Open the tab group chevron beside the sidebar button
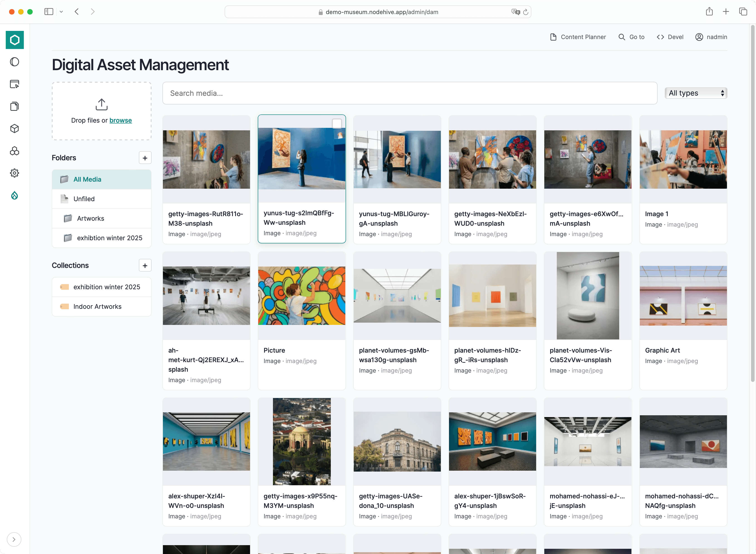Image resolution: width=756 pixels, height=554 pixels. 61,11
